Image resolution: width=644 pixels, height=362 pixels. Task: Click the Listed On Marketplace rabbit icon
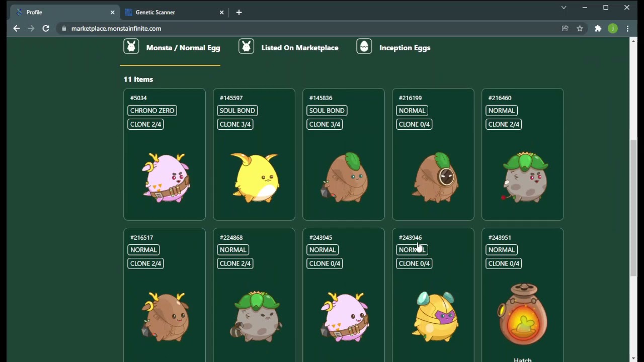(246, 46)
